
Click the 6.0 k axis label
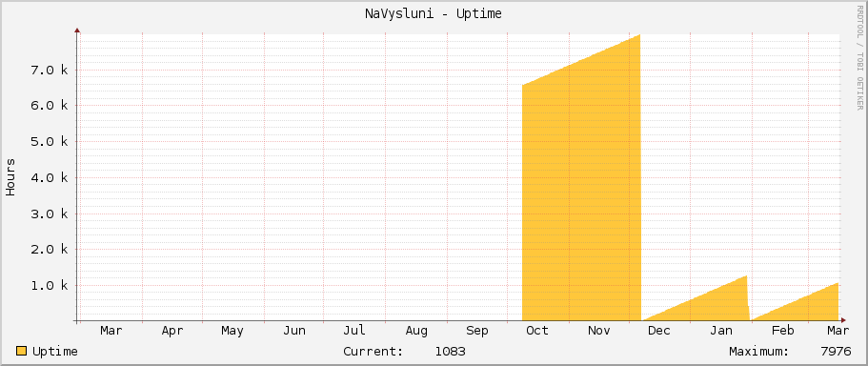click(50, 106)
